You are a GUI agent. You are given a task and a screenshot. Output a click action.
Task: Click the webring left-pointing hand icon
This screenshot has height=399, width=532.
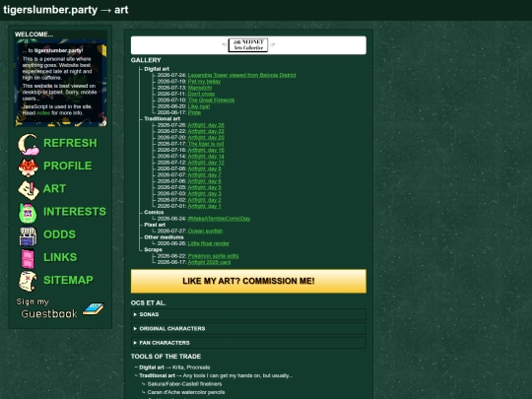[x=225, y=44]
